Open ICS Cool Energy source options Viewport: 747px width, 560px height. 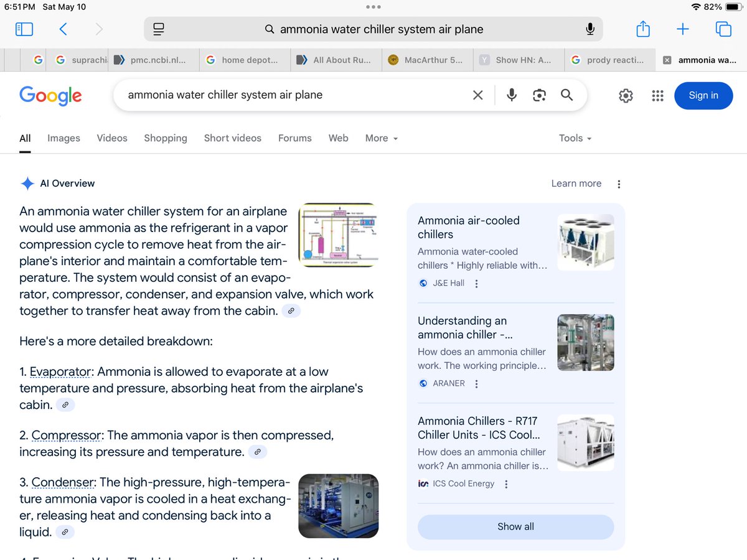coord(506,484)
